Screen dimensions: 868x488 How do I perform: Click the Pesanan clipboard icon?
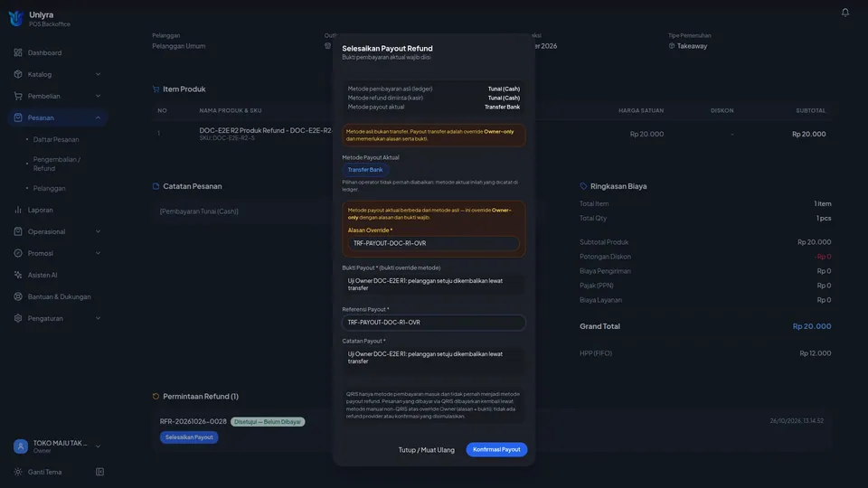[x=18, y=117]
